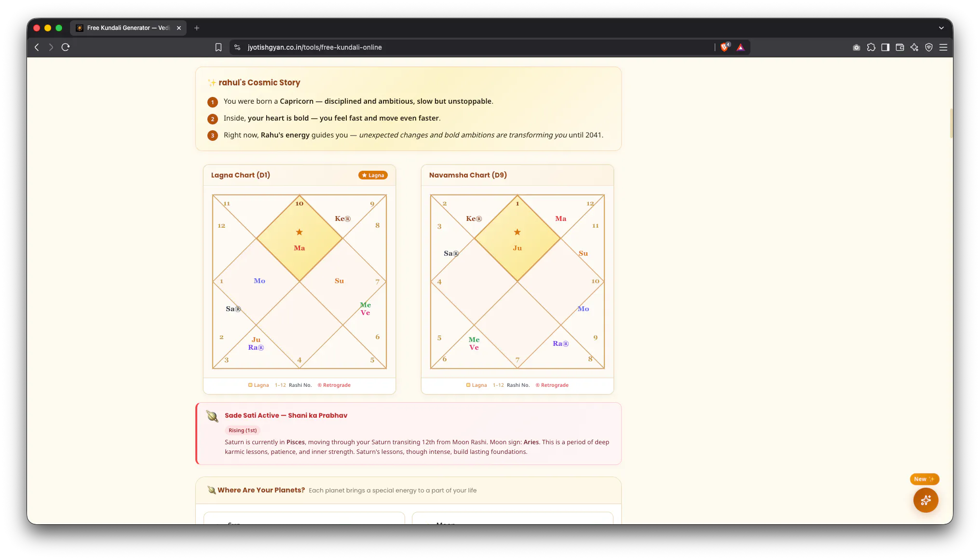Select the Free Kundali Generator tab
Screen dimensions: 980x560
[x=128, y=28]
